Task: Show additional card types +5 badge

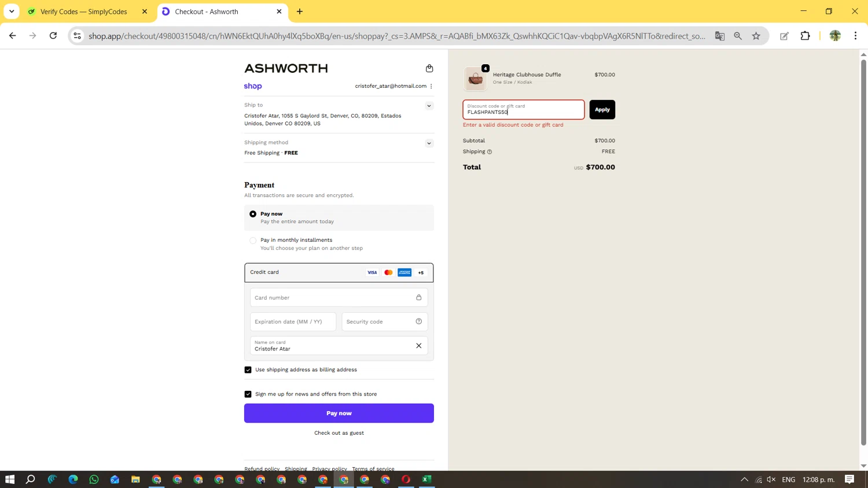Action: (421, 272)
